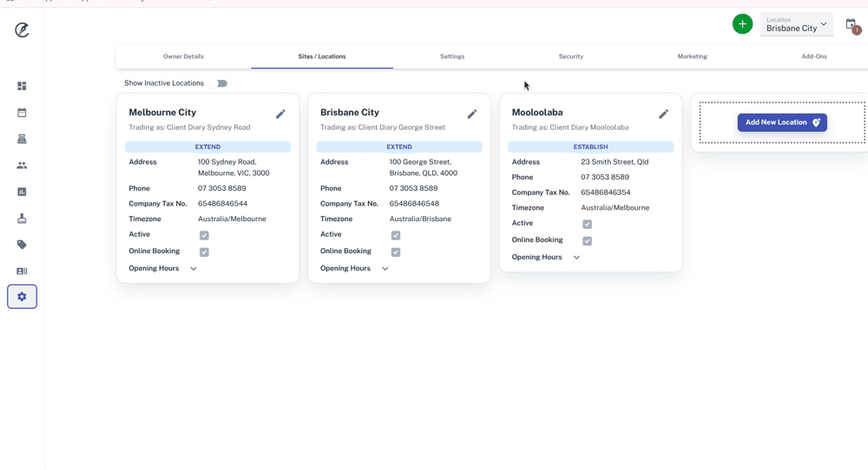Click the price tag sidebar icon
868x470 pixels.
22,245
